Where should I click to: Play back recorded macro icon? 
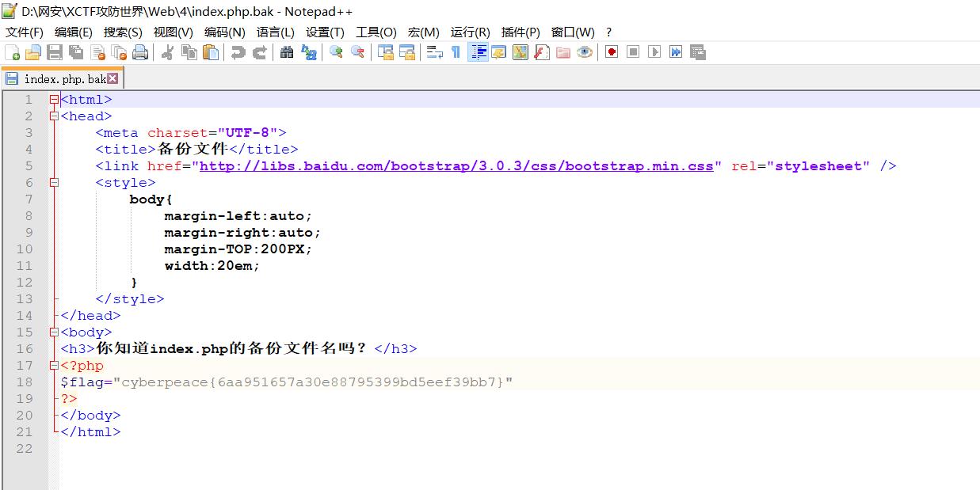[x=654, y=52]
